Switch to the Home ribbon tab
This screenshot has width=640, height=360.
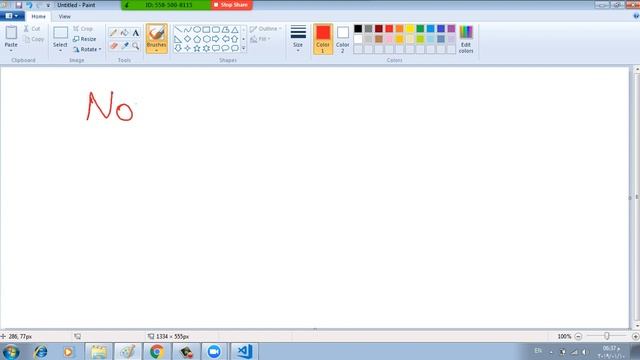coord(38,16)
